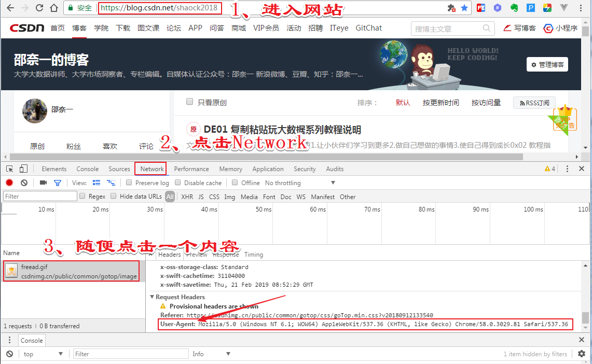
Task: Stop recording network log red button
Action: (9, 183)
